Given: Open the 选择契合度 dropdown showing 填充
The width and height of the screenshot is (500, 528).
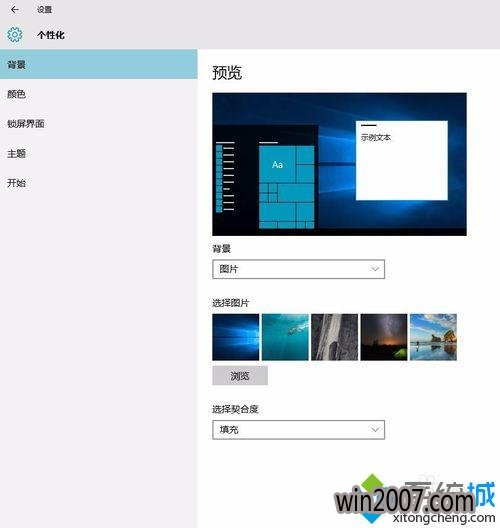Looking at the screenshot, I should [298, 430].
